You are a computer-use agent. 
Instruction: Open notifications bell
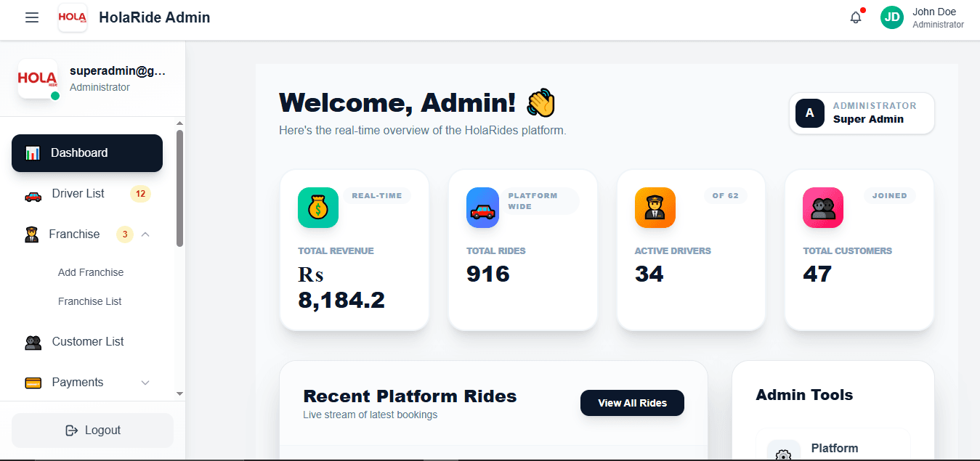tap(856, 17)
